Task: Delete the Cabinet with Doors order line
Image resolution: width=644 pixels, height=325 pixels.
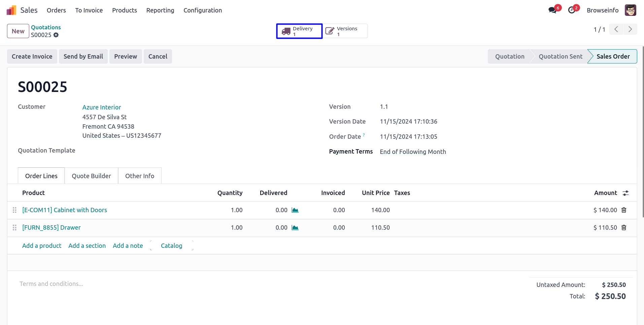Action: pyautogui.click(x=624, y=210)
